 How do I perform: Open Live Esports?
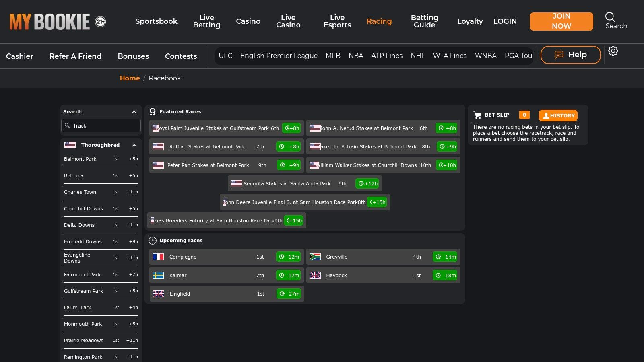(337, 21)
